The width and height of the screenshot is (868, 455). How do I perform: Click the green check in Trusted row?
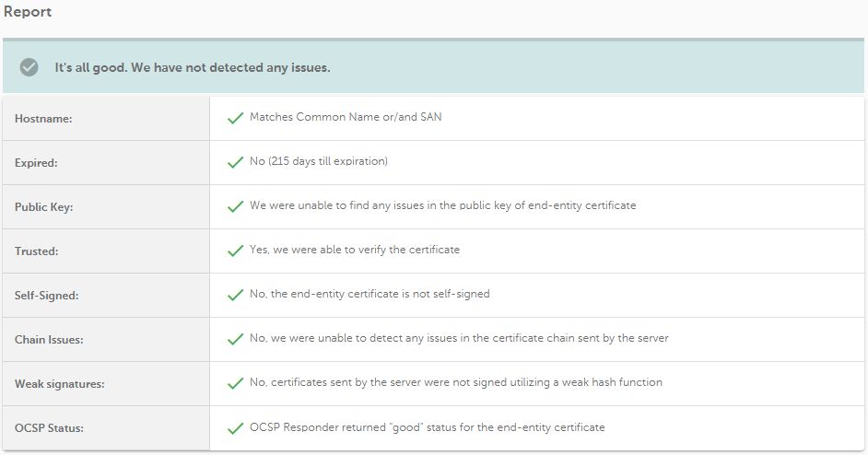point(235,251)
